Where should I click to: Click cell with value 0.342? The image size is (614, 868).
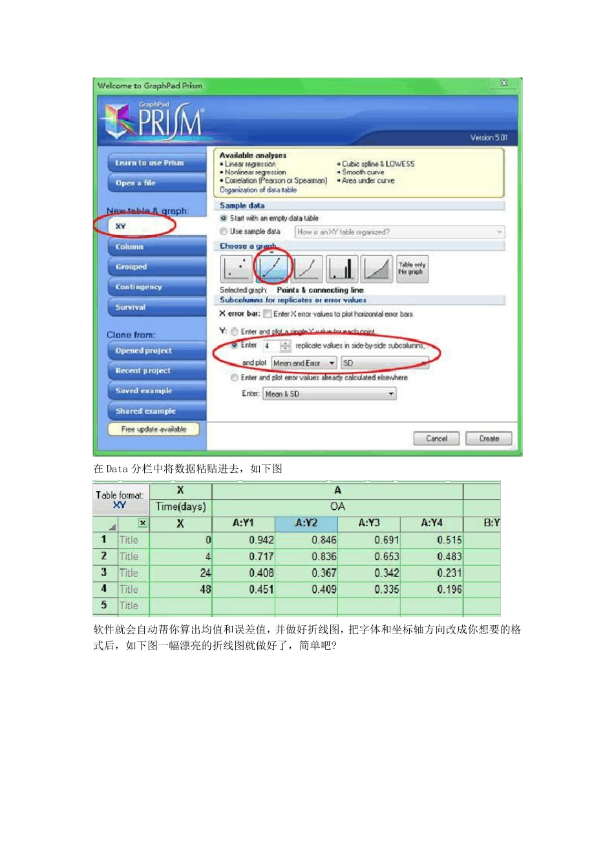369,573
